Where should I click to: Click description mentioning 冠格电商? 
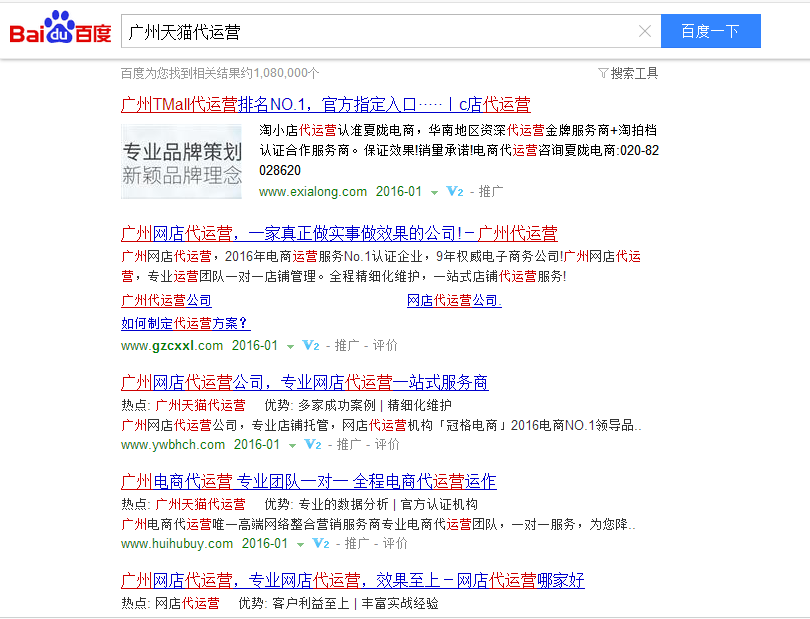[x=381, y=426]
